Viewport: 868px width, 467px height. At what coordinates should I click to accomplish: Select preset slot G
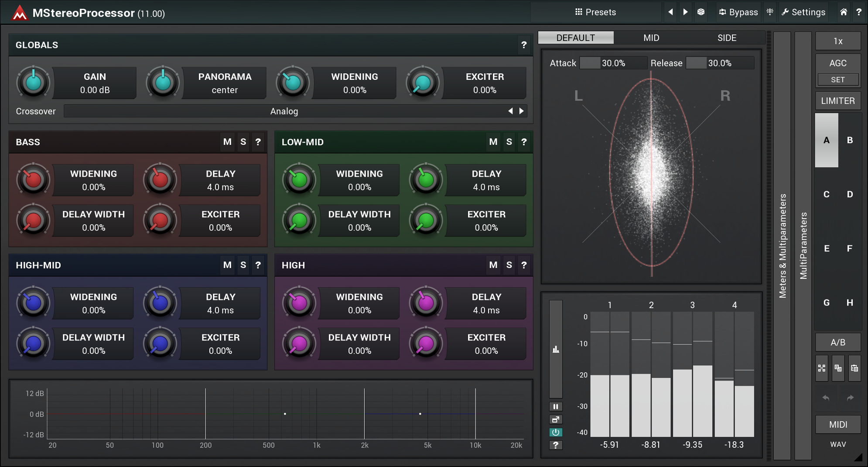[x=827, y=302]
